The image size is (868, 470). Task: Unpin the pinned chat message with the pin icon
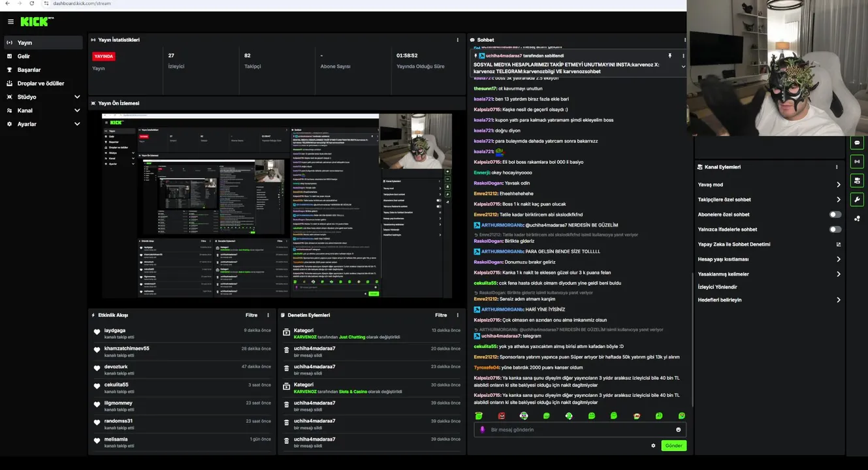point(669,56)
